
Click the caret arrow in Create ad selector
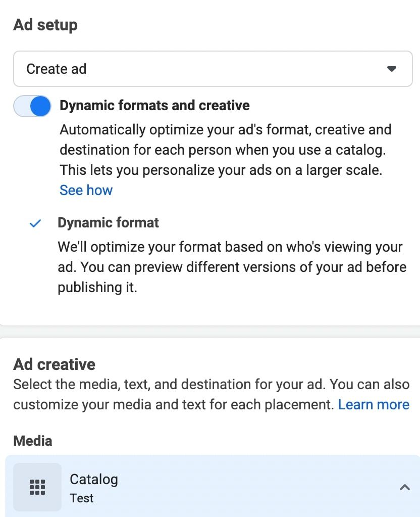coord(391,69)
